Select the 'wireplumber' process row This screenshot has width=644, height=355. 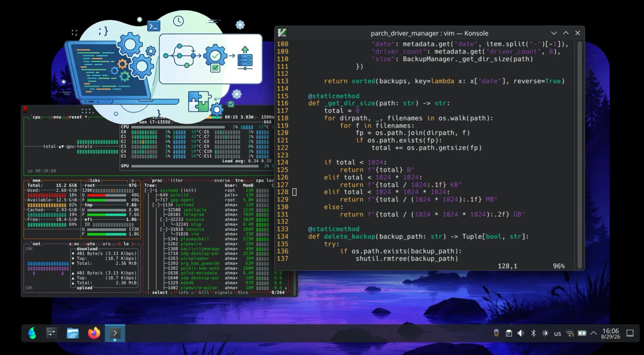pyautogui.click(x=209, y=258)
